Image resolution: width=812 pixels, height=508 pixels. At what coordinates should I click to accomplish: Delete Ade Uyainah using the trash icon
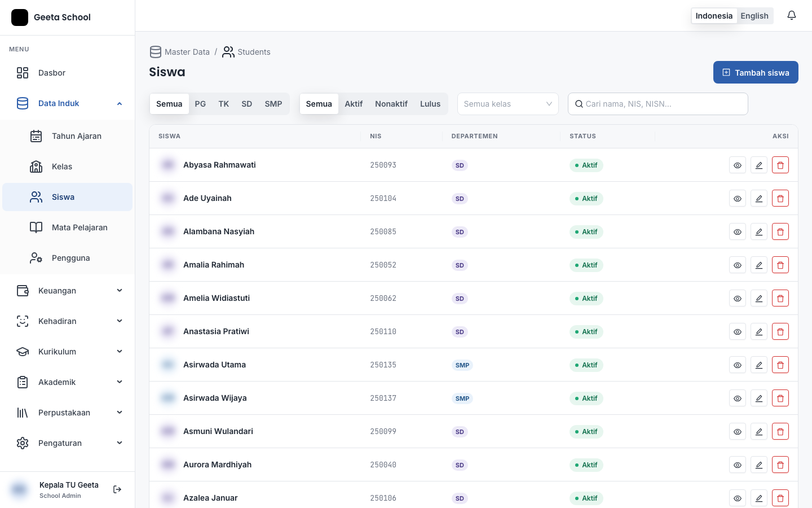coord(780,198)
